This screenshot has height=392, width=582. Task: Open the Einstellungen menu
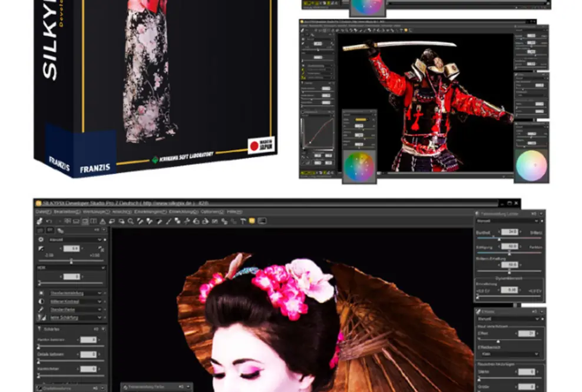point(150,212)
